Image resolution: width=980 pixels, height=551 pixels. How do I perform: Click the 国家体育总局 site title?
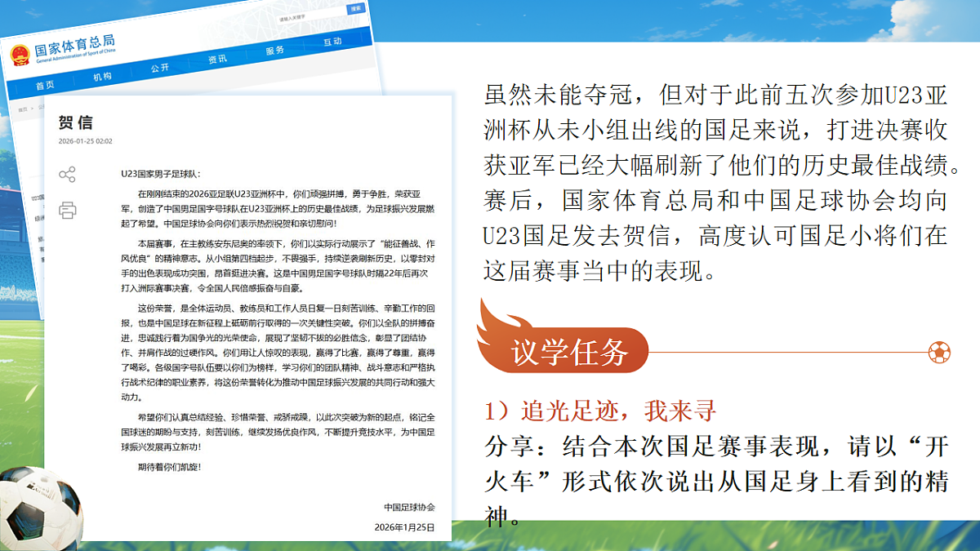click(x=74, y=44)
